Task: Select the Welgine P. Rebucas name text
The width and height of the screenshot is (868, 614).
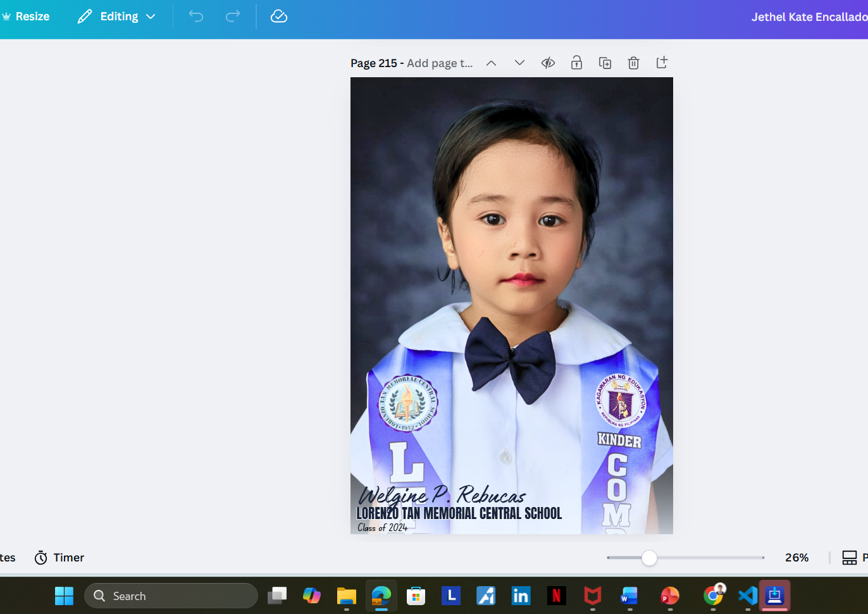Action: coord(442,495)
